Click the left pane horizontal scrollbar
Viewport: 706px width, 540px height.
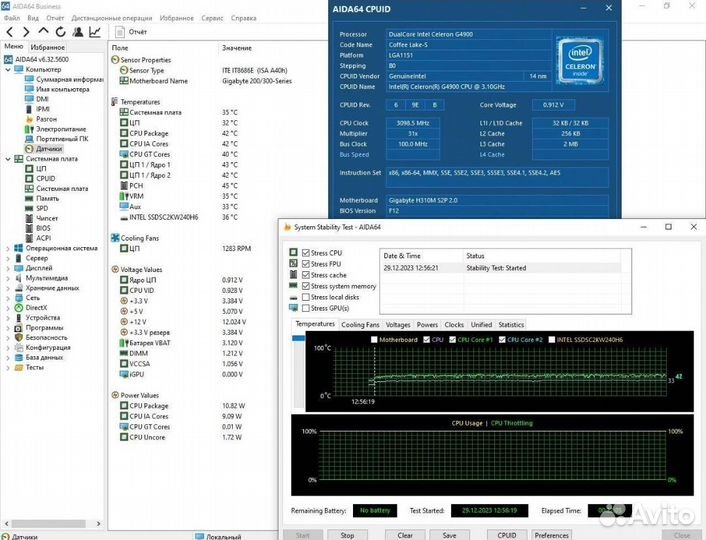[x=48, y=524]
